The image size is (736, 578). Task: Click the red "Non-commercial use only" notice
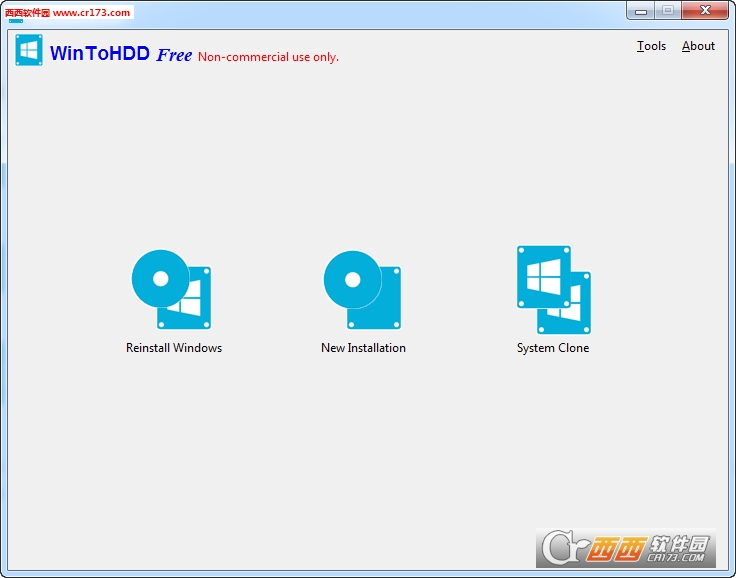(x=268, y=57)
